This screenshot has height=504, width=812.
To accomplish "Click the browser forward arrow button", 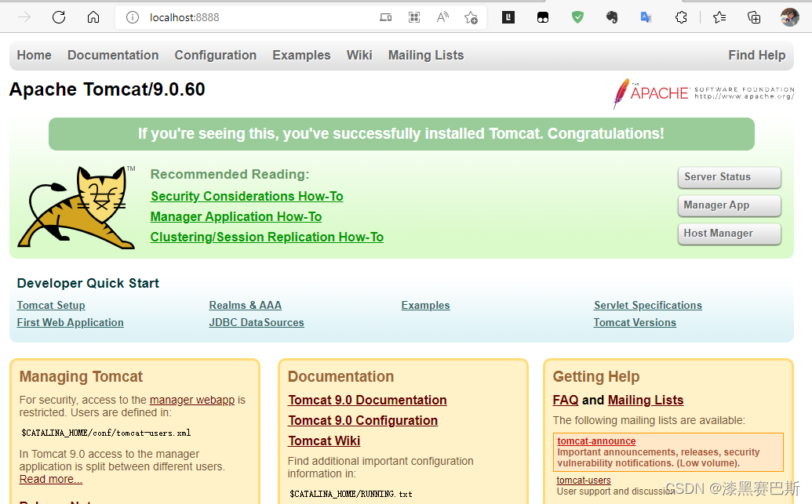I will (x=24, y=17).
